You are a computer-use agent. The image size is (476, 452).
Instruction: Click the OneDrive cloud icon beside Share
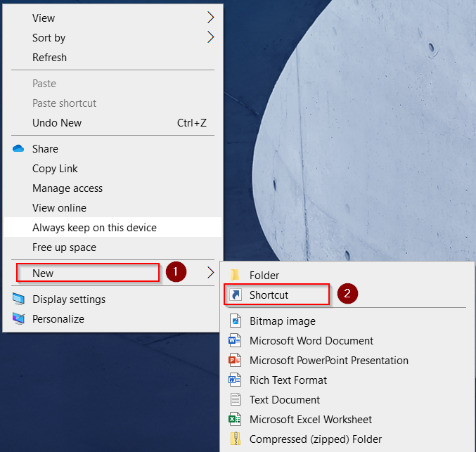tap(18, 148)
